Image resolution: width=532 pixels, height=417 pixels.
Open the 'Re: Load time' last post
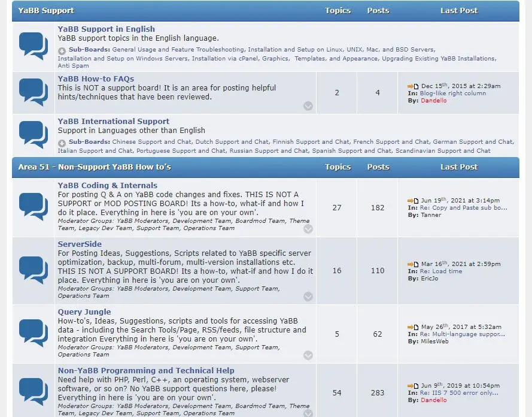click(x=440, y=271)
